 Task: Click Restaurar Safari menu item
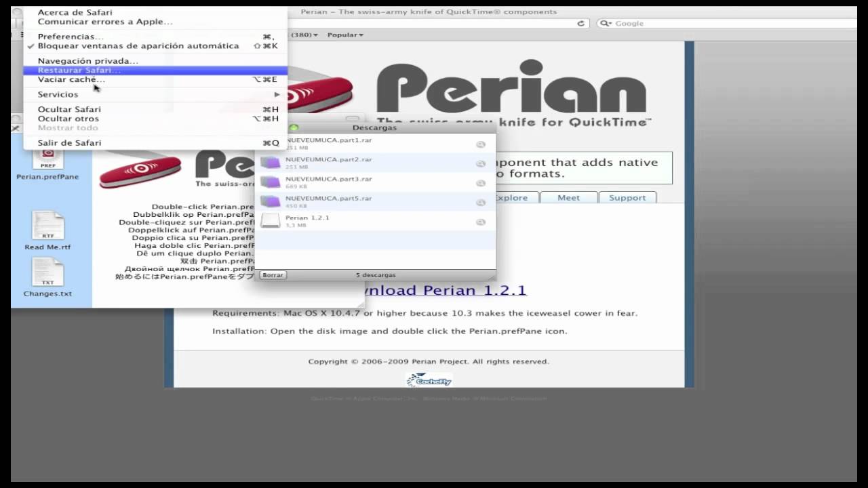tap(155, 70)
